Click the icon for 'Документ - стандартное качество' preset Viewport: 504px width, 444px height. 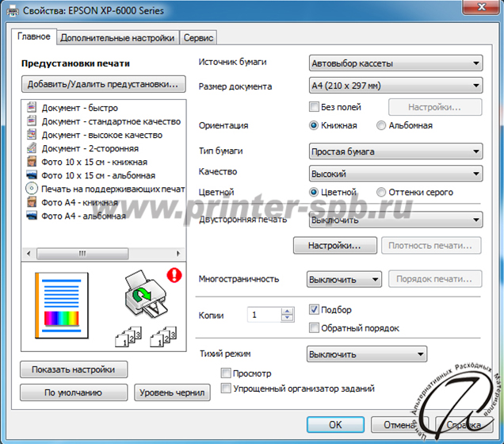click(32, 121)
